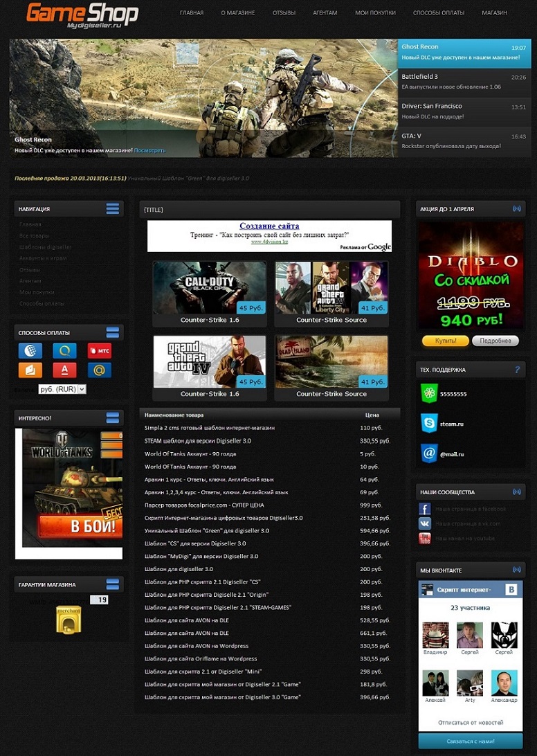Click Владимир's avatar in the VK widget
537x756 pixels.
(435, 634)
